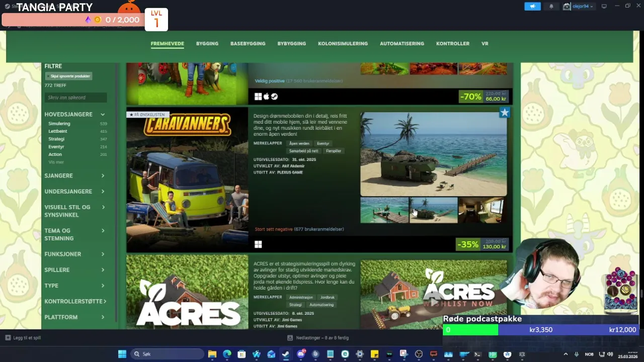
Task: Click the Flerspiller tag on Caravanners
Action: coord(334,151)
